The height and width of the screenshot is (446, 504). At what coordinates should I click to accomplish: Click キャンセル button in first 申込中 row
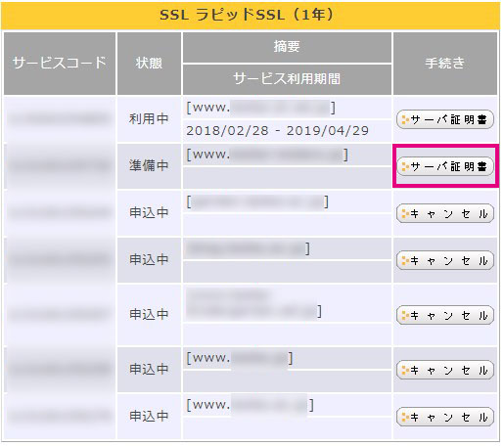click(445, 213)
